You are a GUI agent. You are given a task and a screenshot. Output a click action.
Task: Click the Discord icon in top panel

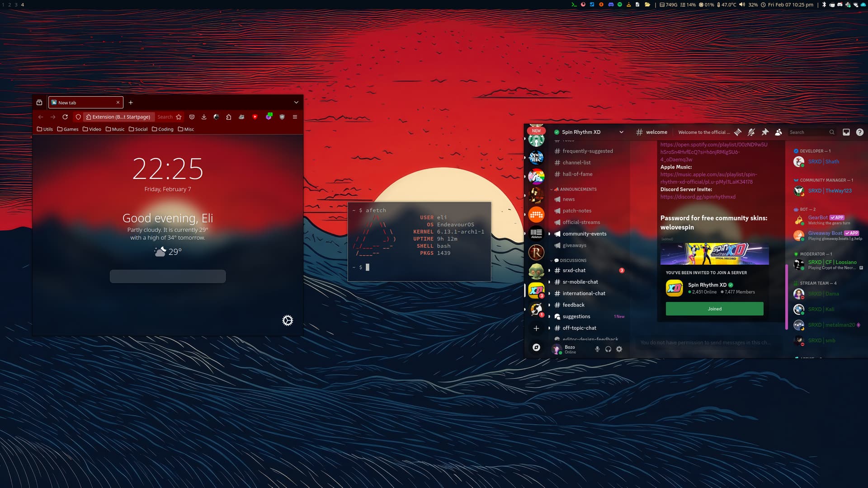click(x=611, y=5)
